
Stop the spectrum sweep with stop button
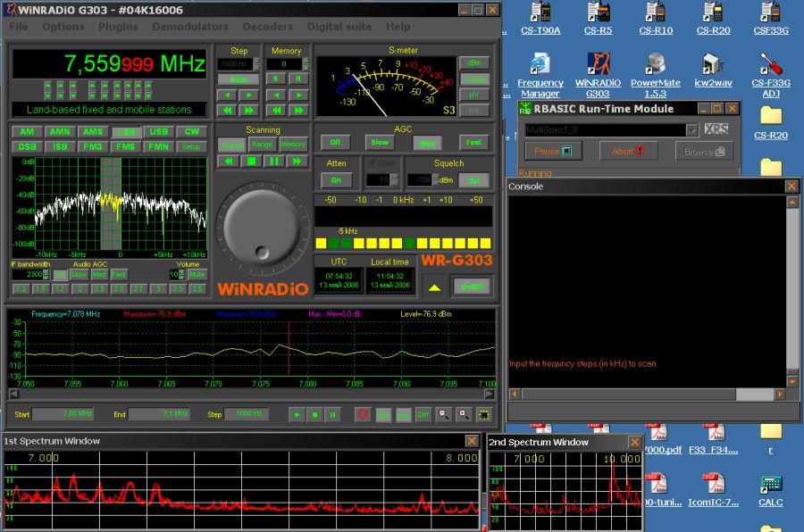tap(314, 414)
